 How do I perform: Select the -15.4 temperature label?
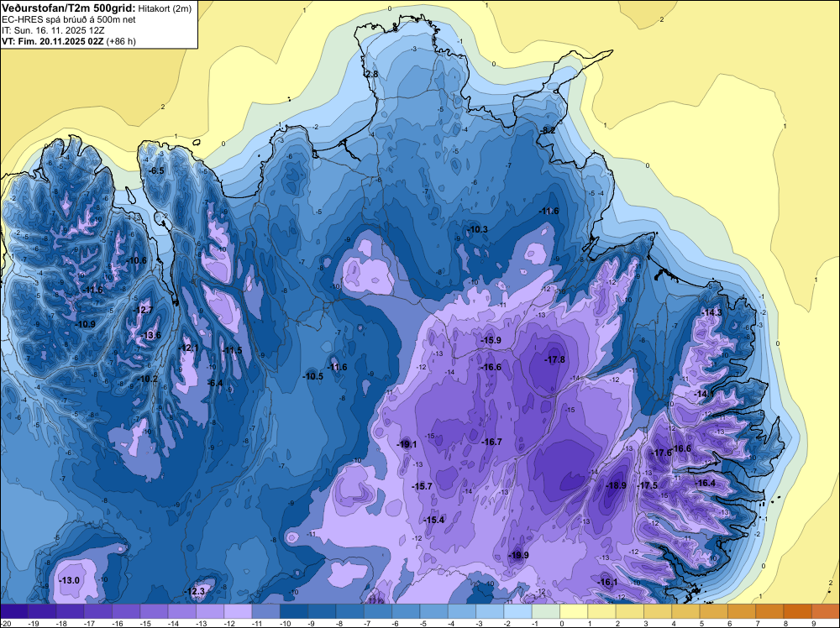click(x=434, y=521)
